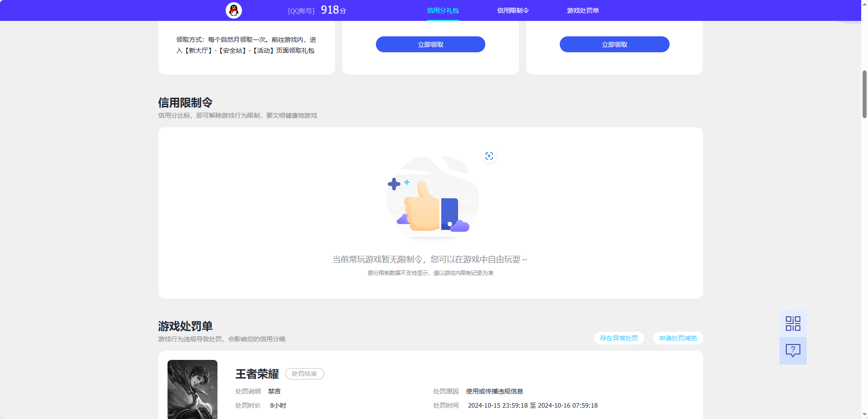Click the right card's 立即领取 button

pyautogui.click(x=615, y=44)
